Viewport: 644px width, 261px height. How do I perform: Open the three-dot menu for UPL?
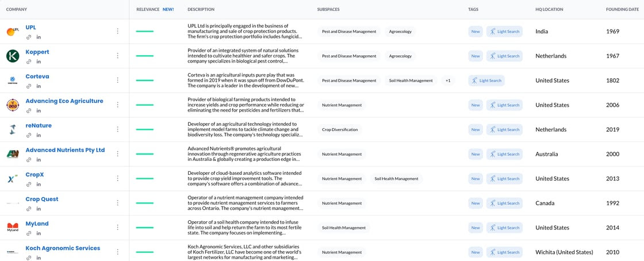pyautogui.click(x=117, y=32)
